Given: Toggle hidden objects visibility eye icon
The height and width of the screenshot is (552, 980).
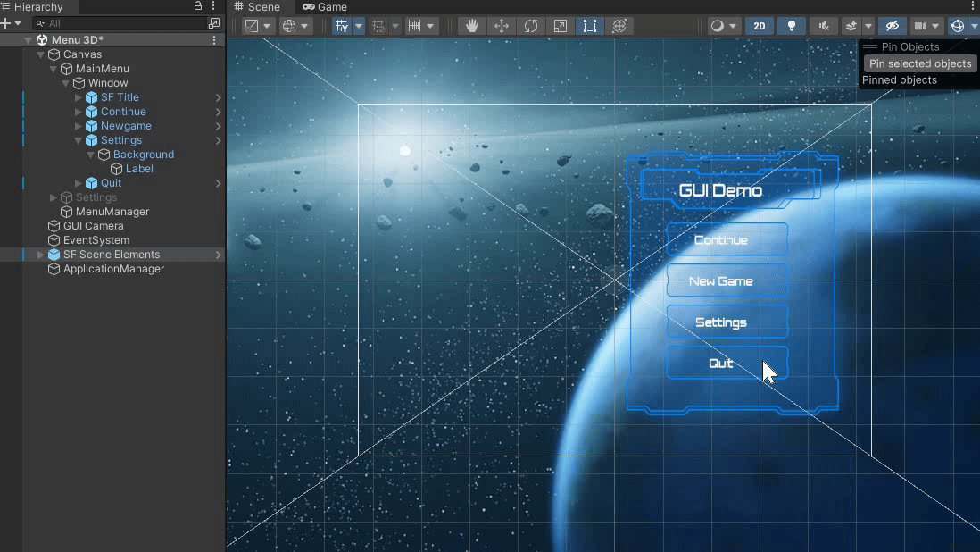Looking at the screenshot, I should pyautogui.click(x=892, y=26).
